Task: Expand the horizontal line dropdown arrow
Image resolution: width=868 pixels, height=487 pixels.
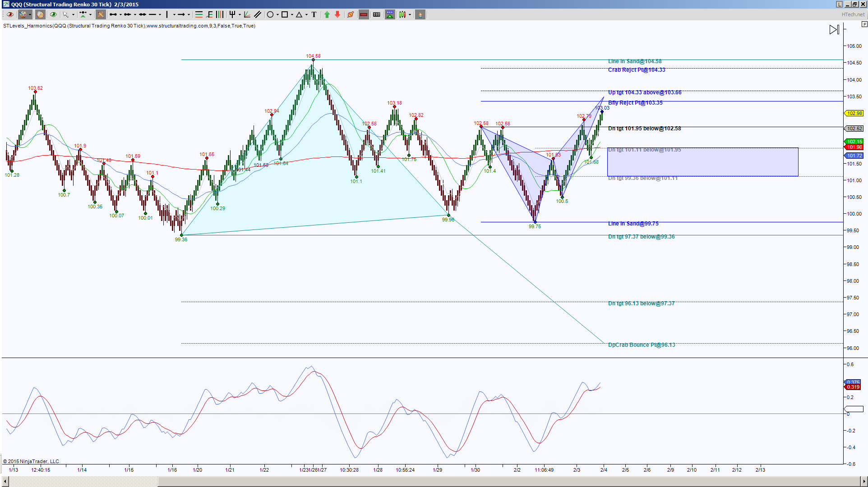Action: [x=160, y=14]
